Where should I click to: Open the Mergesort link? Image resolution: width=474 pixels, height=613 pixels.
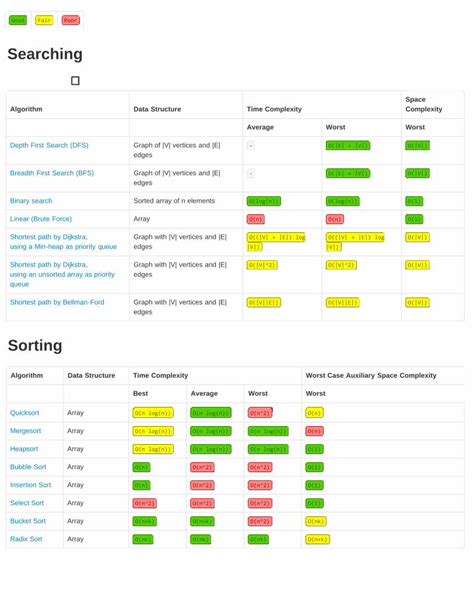[x=26, y=430]
